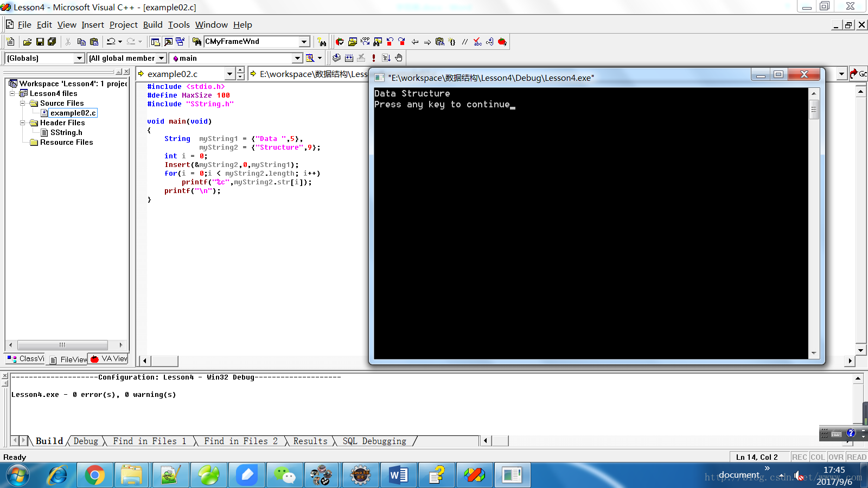Click the Copy icon in the toolbar

(x=81, y=42)
